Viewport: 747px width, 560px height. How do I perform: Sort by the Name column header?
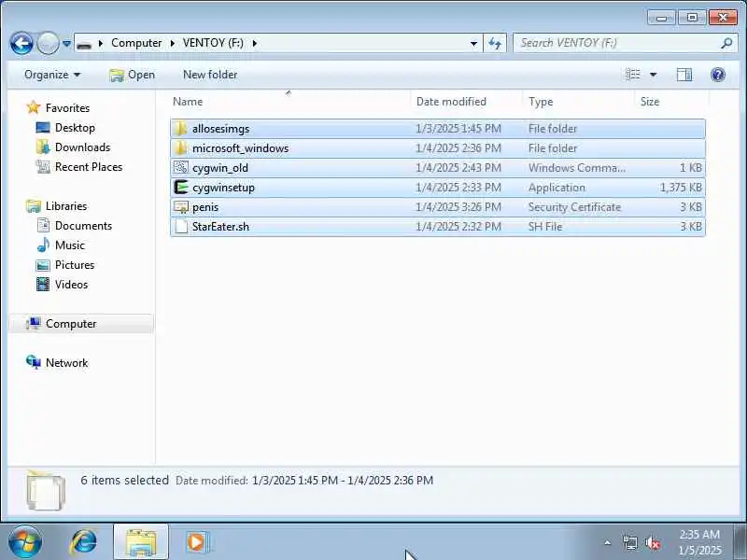(x=289, y=102)
